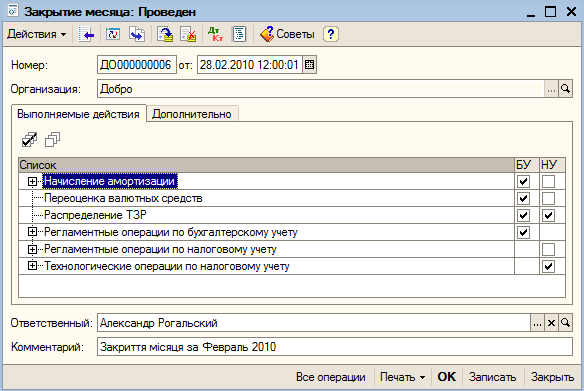584x391 pixels.
Task: Open the Дт/Кт postings result icon
Action: (x=215, y=34)
